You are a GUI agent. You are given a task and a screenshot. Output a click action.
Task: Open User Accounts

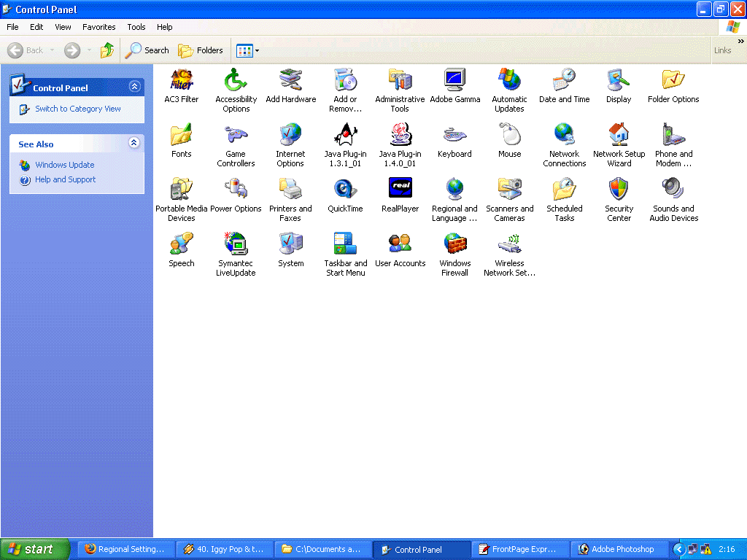point(400,251)
